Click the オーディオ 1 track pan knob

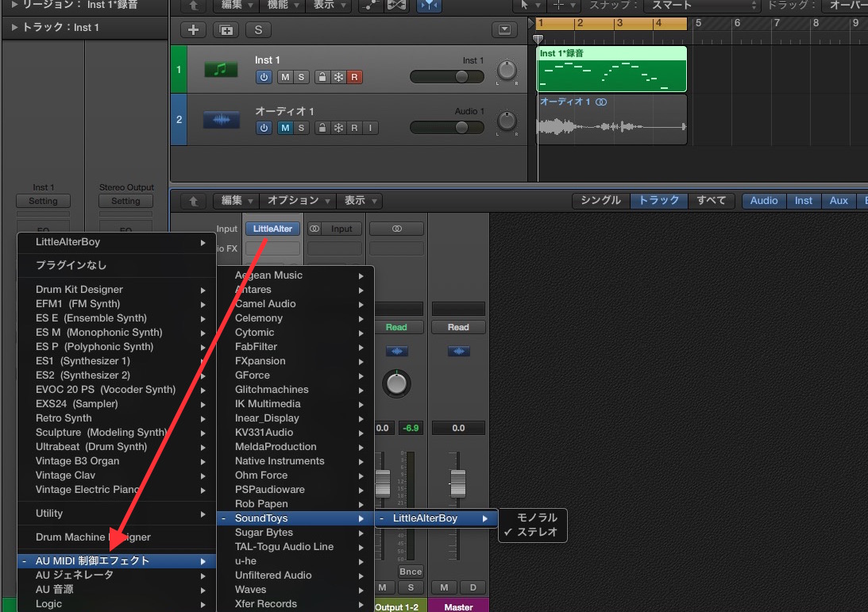[507, 121]
